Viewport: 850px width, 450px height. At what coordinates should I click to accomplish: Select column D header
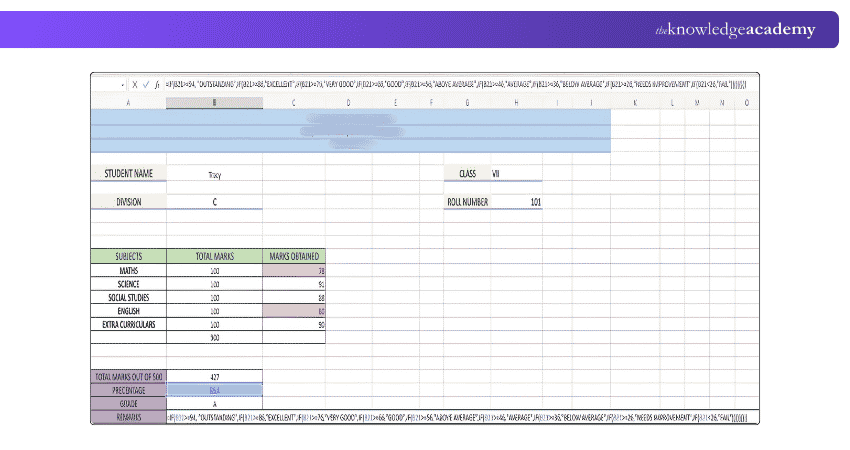[349, 102]
